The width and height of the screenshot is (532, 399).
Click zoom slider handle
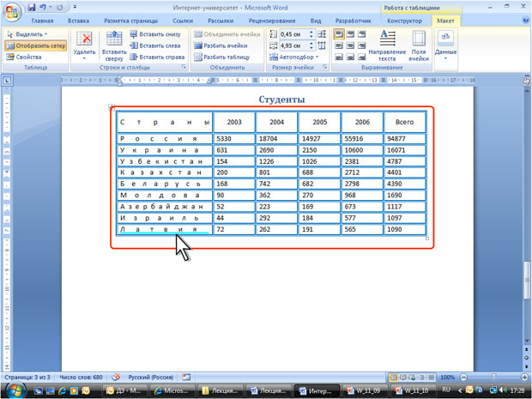(493, 378)
